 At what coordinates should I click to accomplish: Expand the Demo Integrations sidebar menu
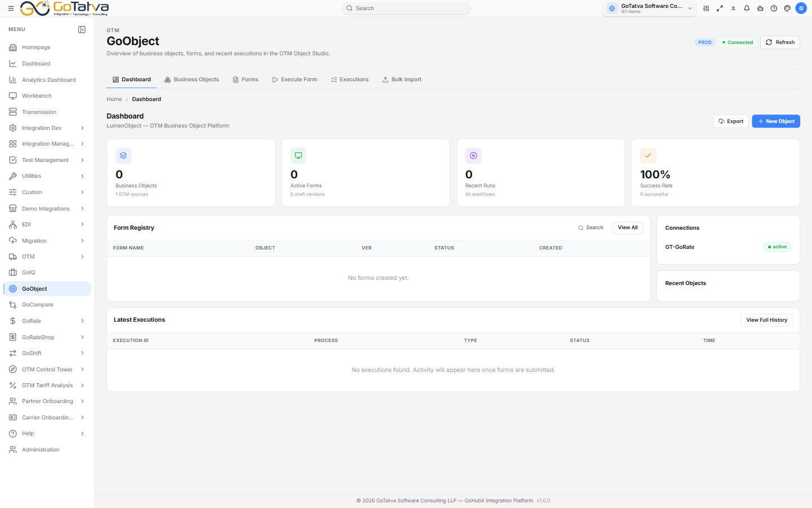tap(47, 209)
